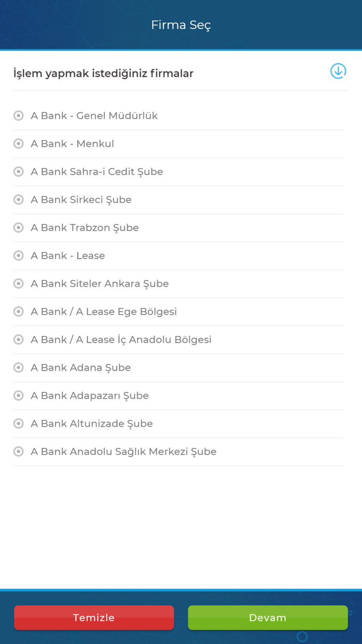The width and height of the screenshot is (362, 644).
Task: Select A Bank Adana Şube
Action: coord(18,368)
